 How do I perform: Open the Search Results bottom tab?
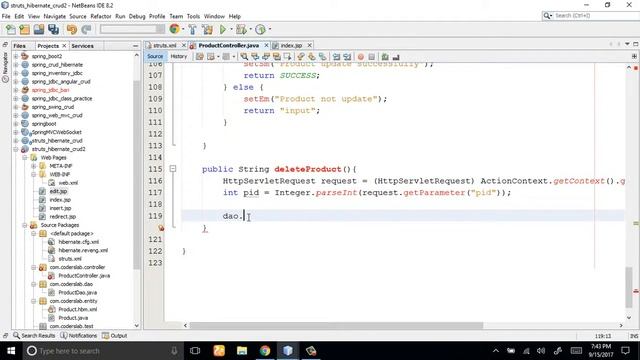coord(34,336)
